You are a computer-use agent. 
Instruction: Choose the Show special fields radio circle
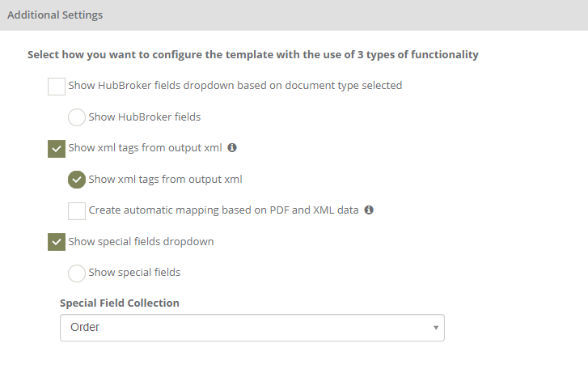tap(77, 273)
